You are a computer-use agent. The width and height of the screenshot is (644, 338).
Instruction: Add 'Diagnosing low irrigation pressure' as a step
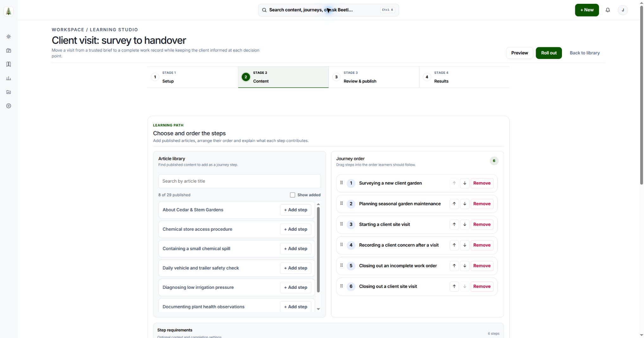pyautogui.click(x=296, y=287)
